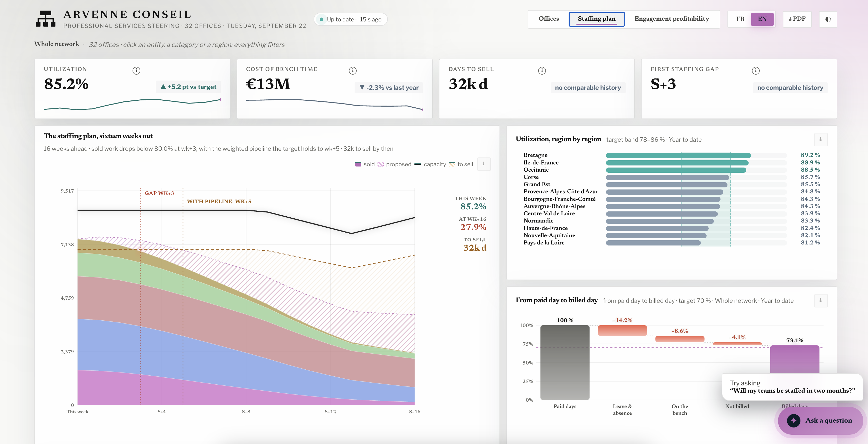The height and width of the screenshot is (444, 868).
Task: Click the WITH PIPELINE: WK+5 marker
Action: click(219, 201)
